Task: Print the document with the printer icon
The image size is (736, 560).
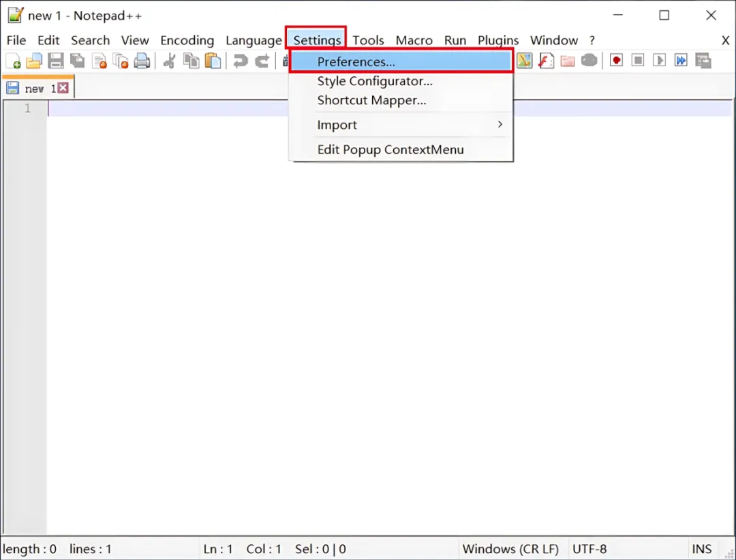Action: click(x=142, y=61)
